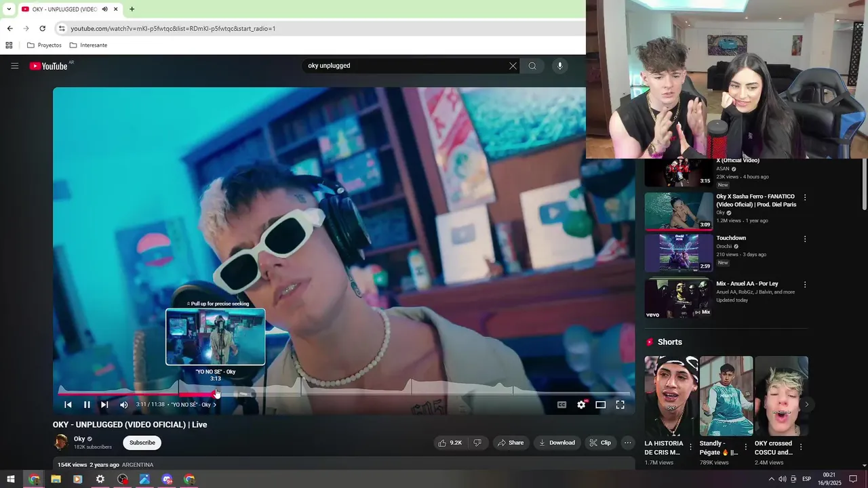Open the system volume tray icon

click(783, 479)
